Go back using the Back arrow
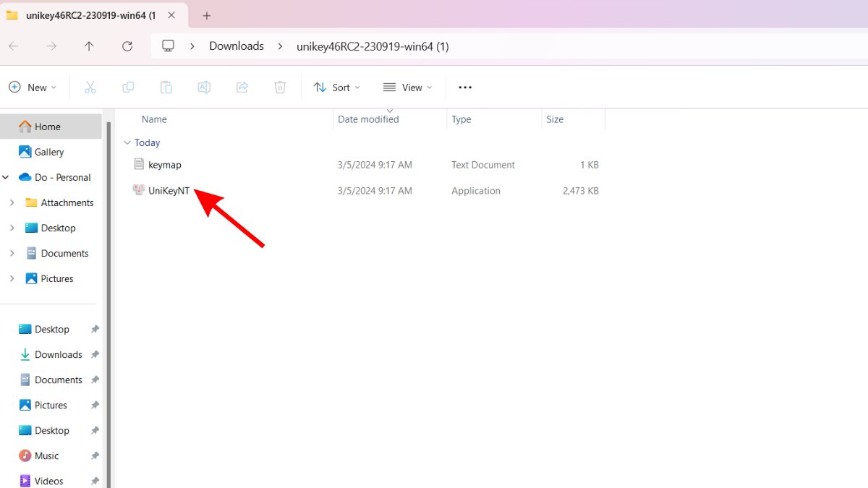868x488 pixels. tap(14, 46)
